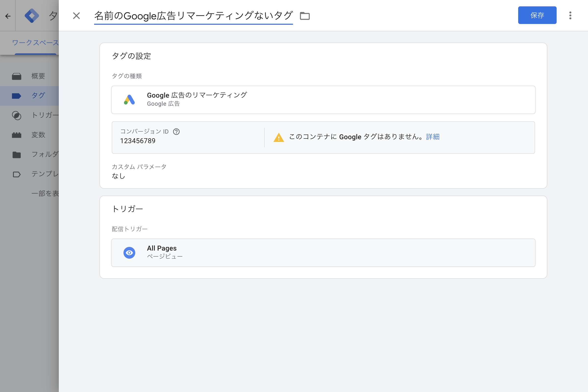
Task: Click the コンバージョン ID help question icon
Action: 176,132
